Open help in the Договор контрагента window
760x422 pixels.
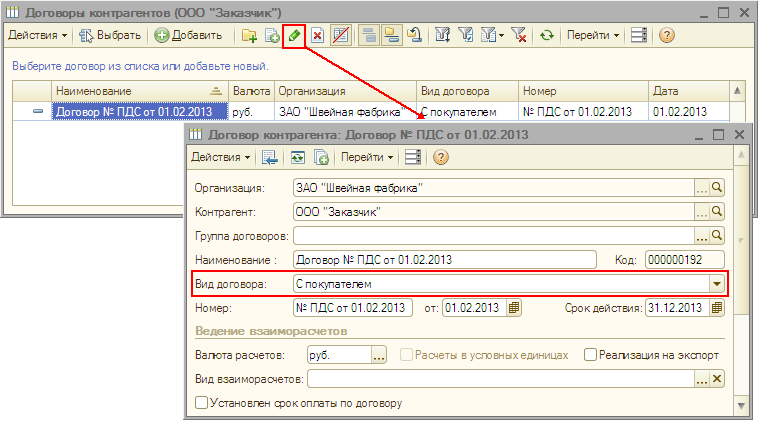441,157
